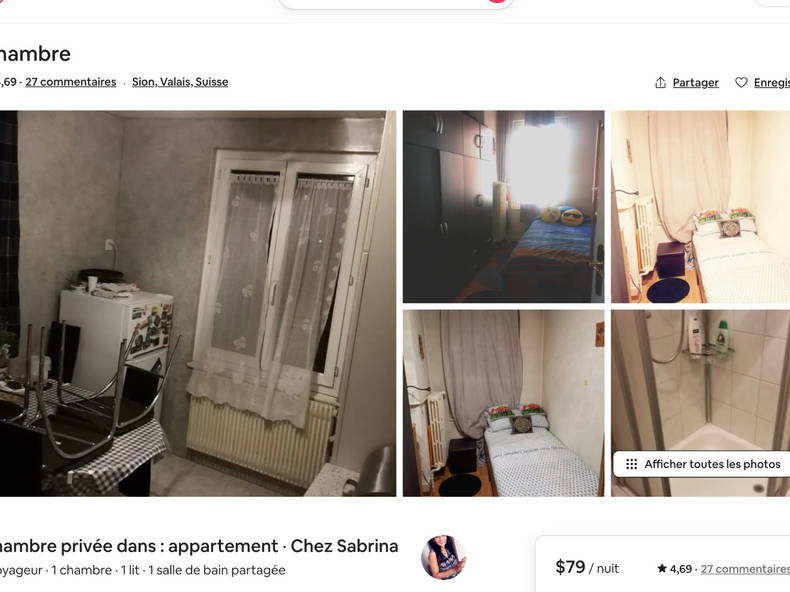Open bottom bedroom photo with dotted bedspread
This screenshot has width=790, height=592.
[x=503, y=403]
